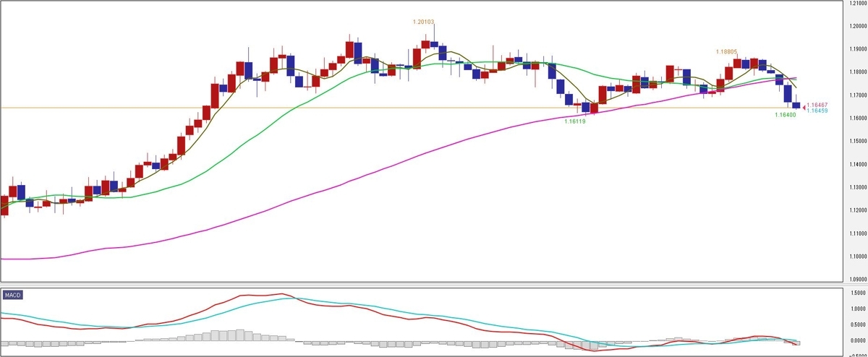Viewport: 868px width, 357px height.
Task: Click the 1.16000 price axis value
Action: tap(856, 119)
